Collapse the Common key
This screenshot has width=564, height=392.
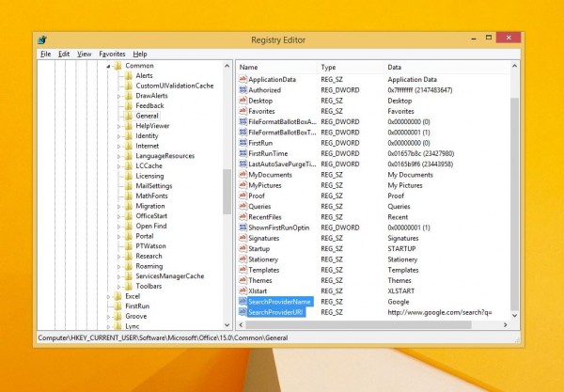click(x=108, y=66)
